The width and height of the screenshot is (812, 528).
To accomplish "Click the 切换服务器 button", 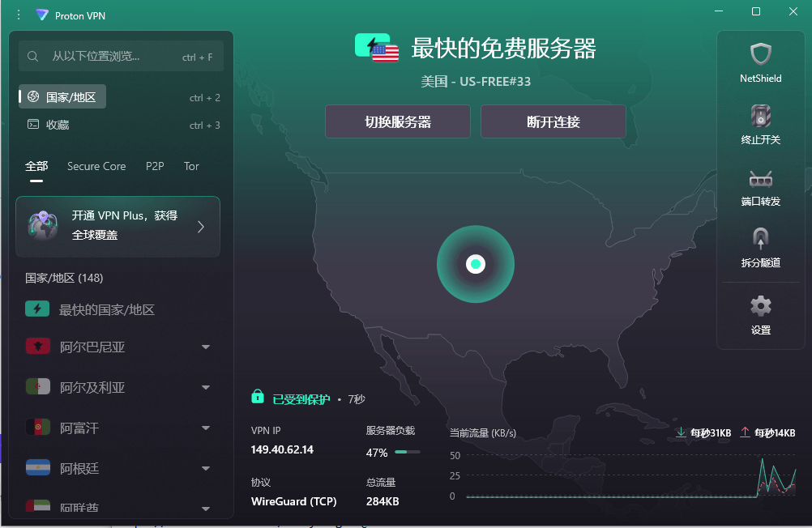I will (398, 121).
